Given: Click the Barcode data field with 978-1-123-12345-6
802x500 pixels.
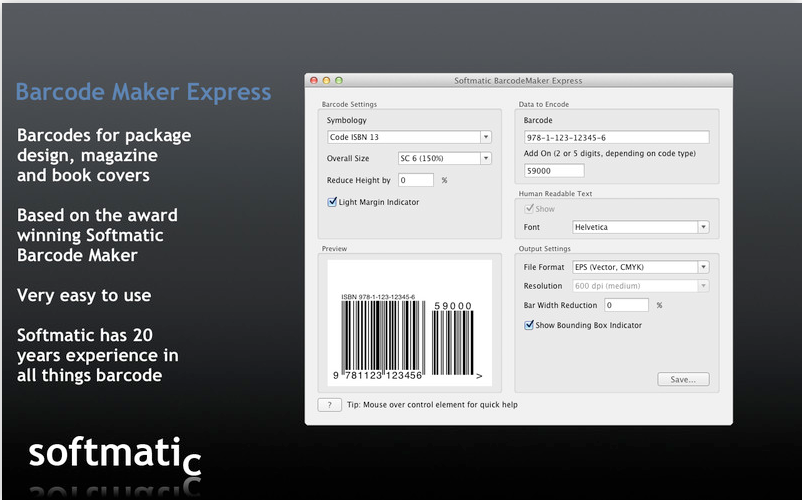Looking at the screenshot, I should click(616, 138).
